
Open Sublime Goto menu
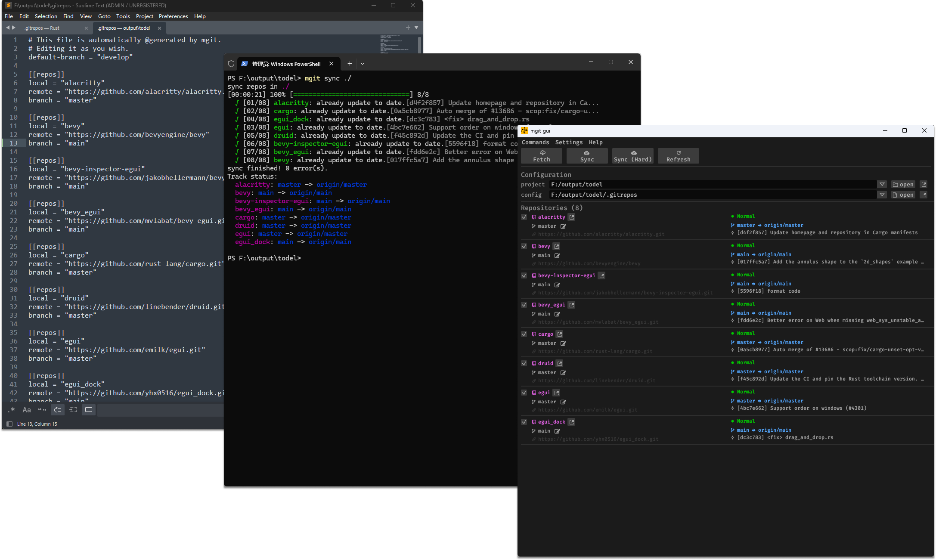click(104, 16)
